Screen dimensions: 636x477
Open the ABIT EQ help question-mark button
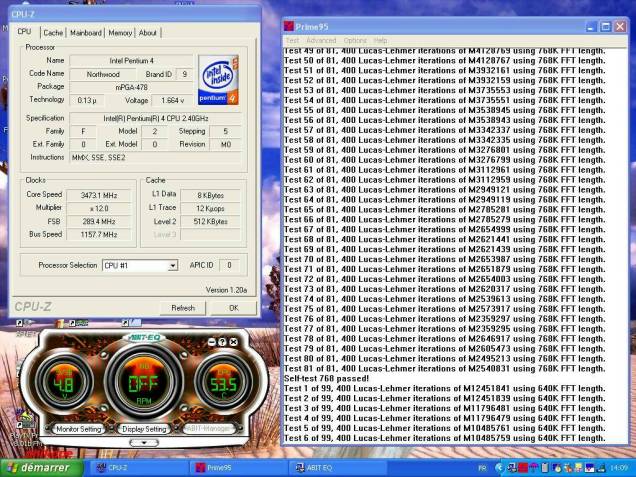(222, 342)
